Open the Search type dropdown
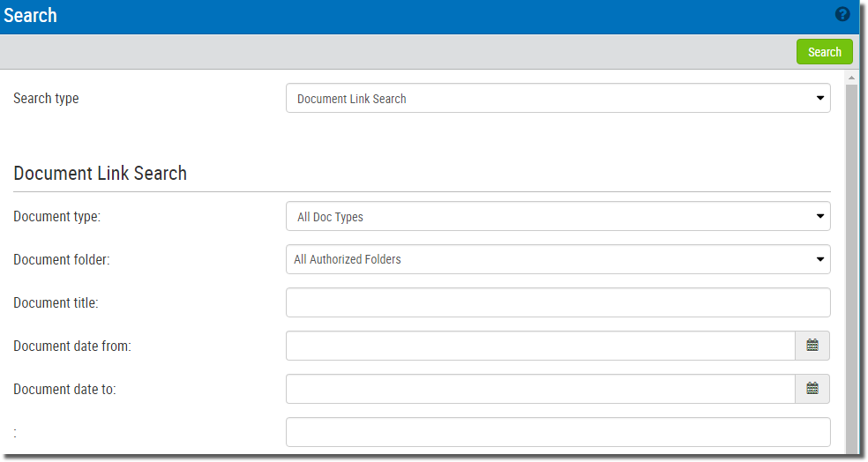 (558, 99)
